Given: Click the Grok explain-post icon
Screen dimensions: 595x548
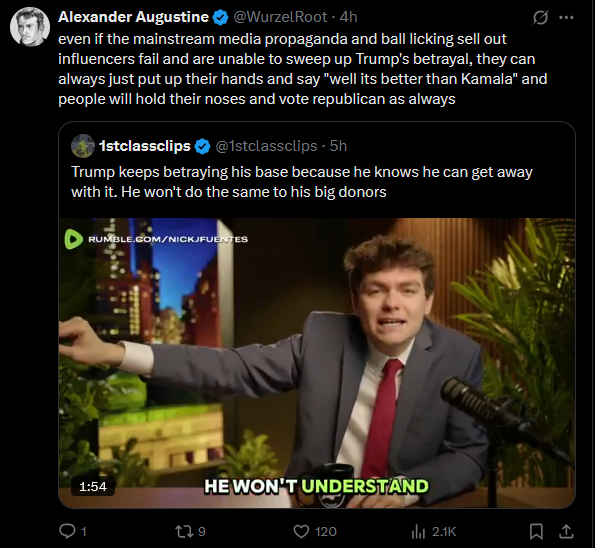Looking at the screenshot, I should (540, 17).
